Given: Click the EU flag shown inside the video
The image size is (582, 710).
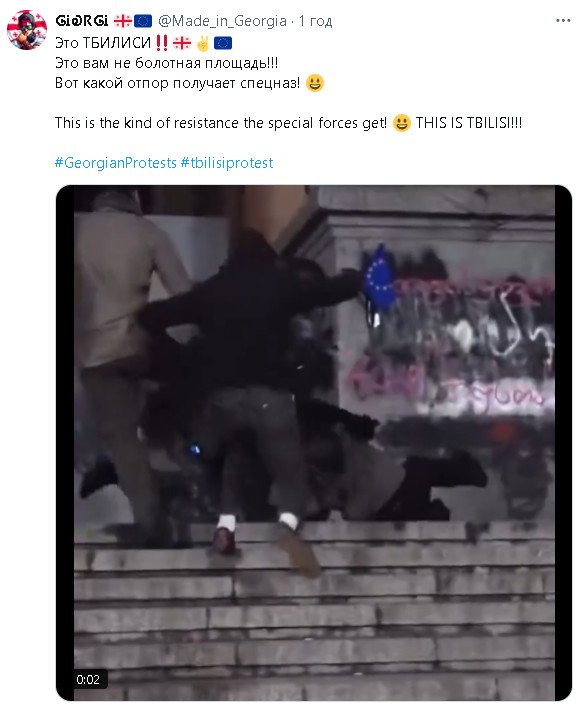Looking at the screenshot, I should pos(379,278).
